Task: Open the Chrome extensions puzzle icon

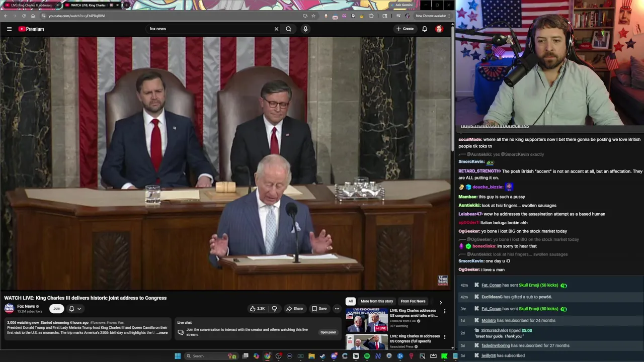Action: pos(371,16)
